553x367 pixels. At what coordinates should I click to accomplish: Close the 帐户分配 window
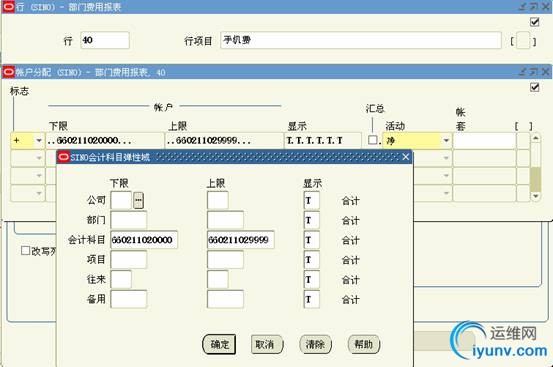point(545,72)
